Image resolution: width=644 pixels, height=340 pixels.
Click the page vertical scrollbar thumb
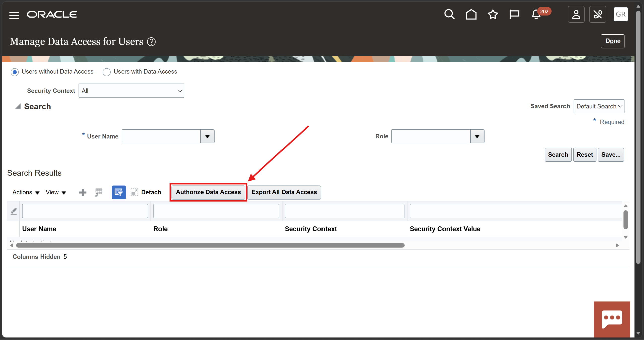tap(638, 137)
